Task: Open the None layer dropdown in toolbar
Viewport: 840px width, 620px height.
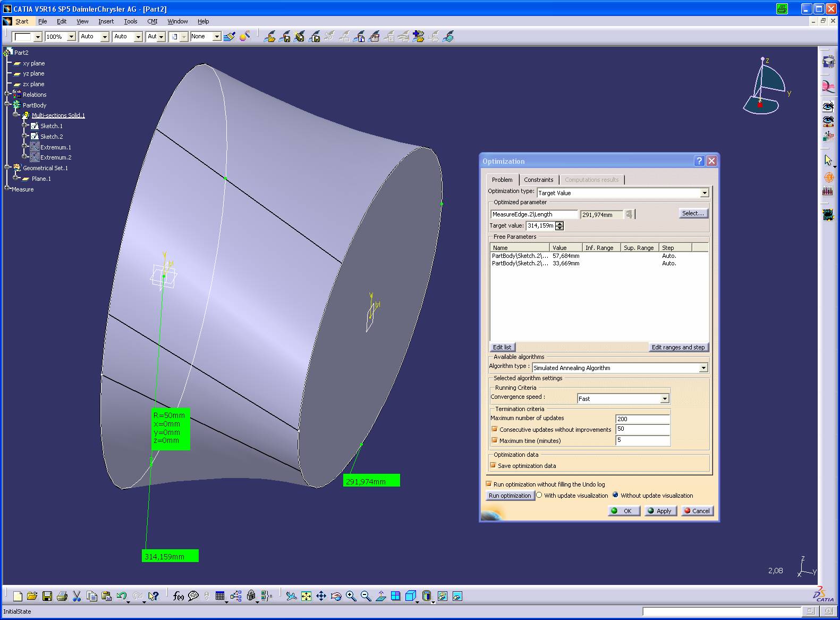Action: click(x=217, y=37)
